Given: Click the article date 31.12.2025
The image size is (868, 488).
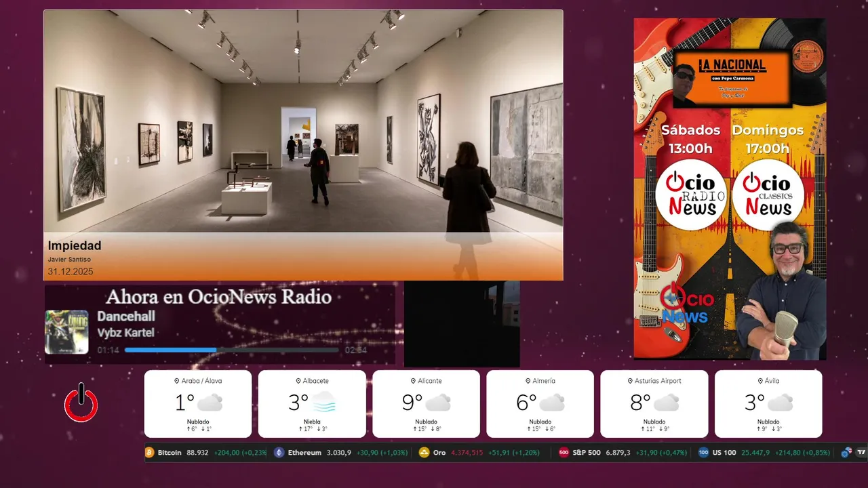Looking at the screenshot, I should click(x=71, y=272).
